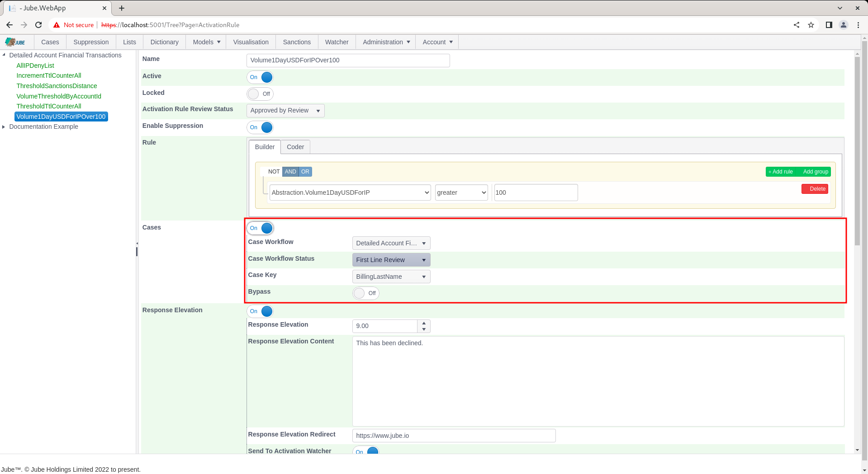
Task: Select ThresholdTtlCounterAll in the tree
Action: point(49,106)
